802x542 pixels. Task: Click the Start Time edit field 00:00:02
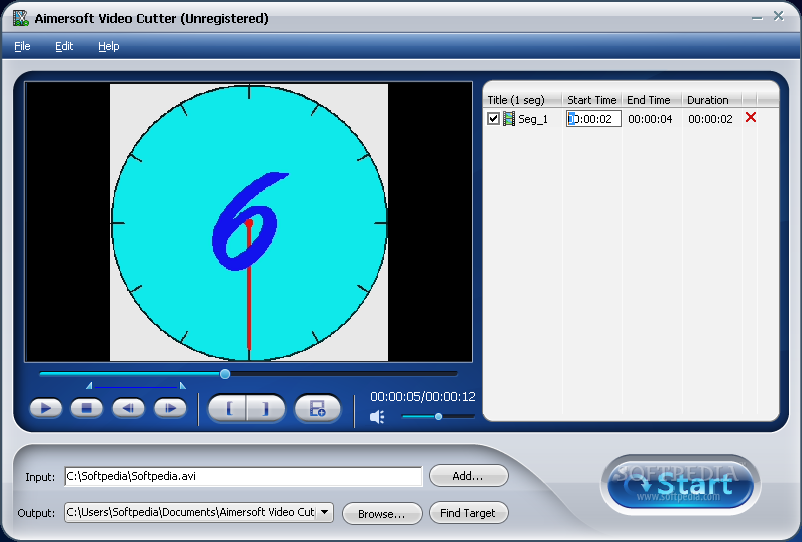[593, 119]
